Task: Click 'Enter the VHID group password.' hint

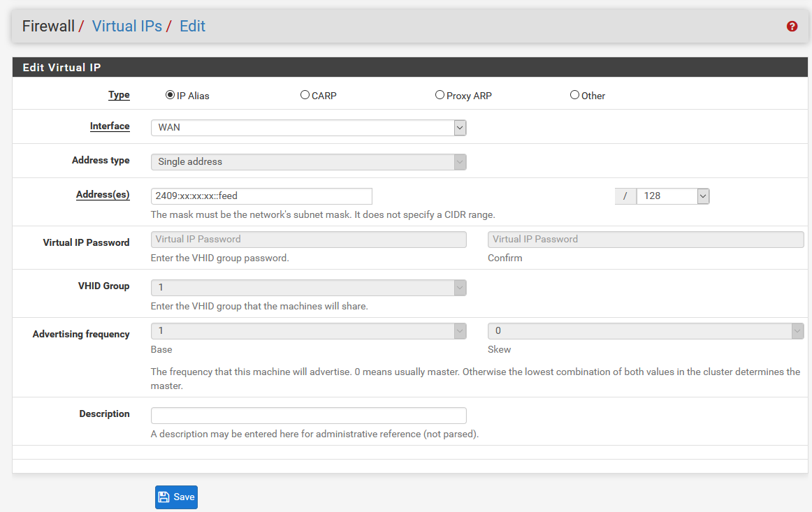Action: click(219, 258)
